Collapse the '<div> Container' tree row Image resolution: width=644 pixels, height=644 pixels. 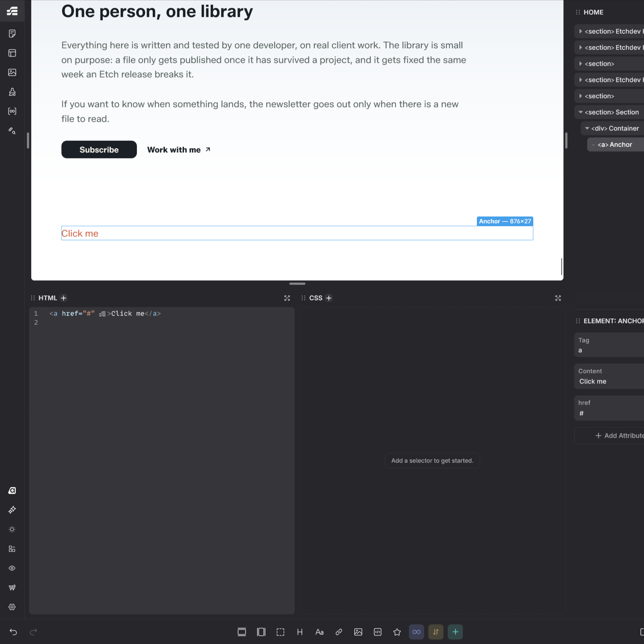[x=587, y=128]
